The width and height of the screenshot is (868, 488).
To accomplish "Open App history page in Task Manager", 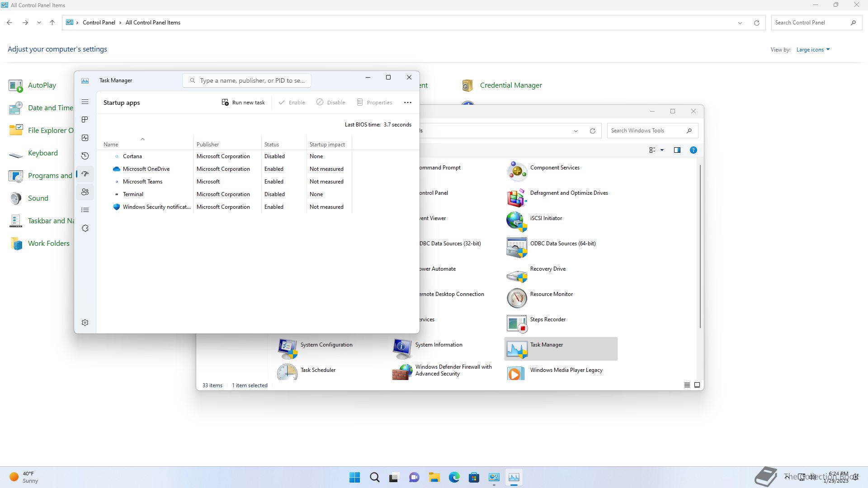I will coord(85,156).
